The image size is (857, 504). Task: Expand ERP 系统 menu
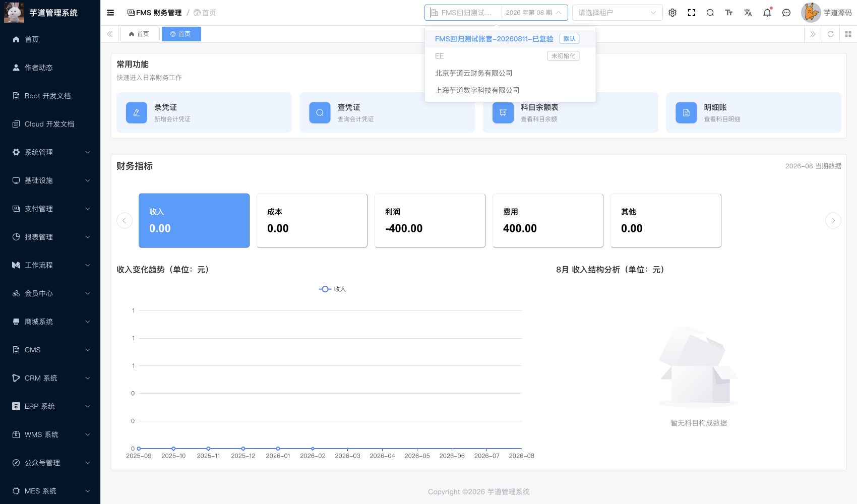coord(50,406)
